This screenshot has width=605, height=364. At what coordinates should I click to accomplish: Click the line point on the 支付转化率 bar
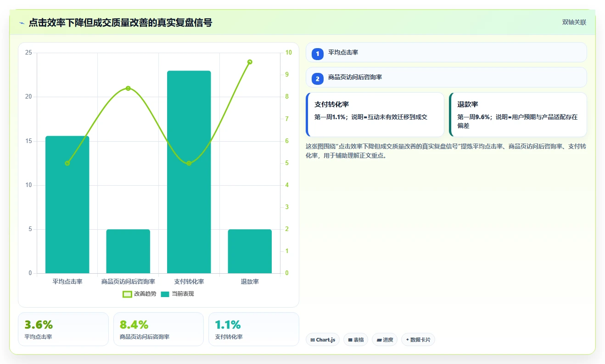coord(189,163)
